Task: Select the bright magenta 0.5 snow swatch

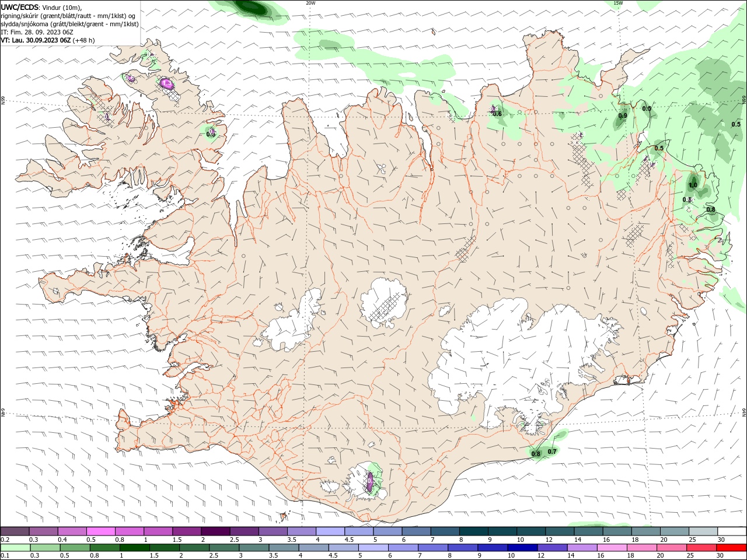Action: 101,531
